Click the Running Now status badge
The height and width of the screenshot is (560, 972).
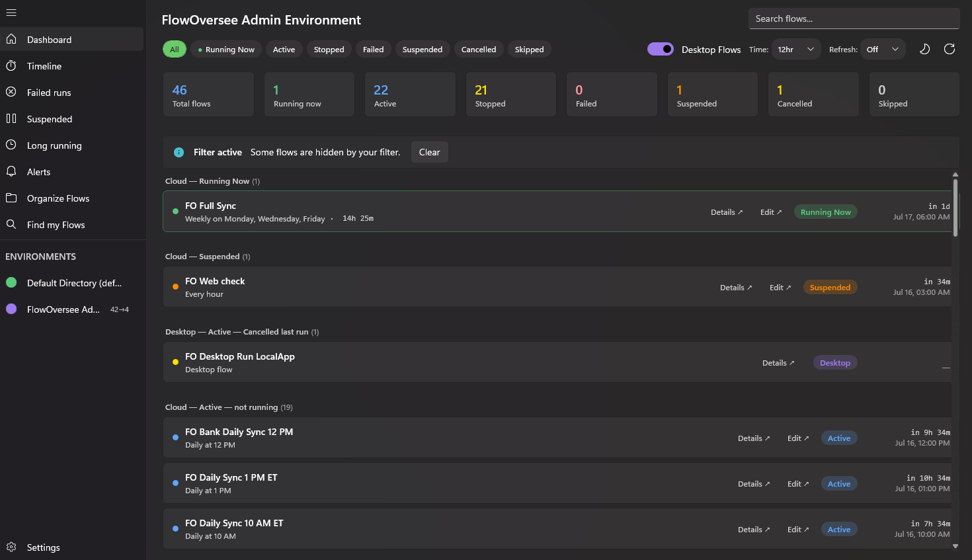click(826, 212)
